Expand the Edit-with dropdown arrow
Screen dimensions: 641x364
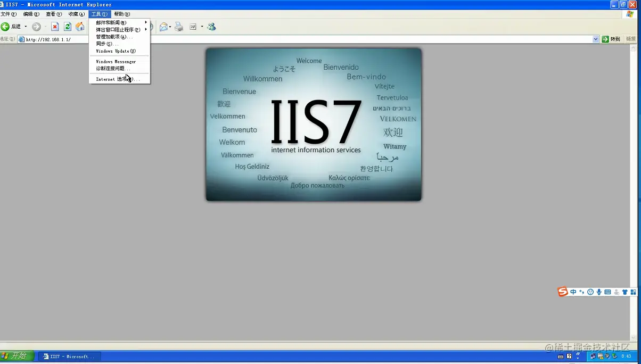tap(202, 27)
